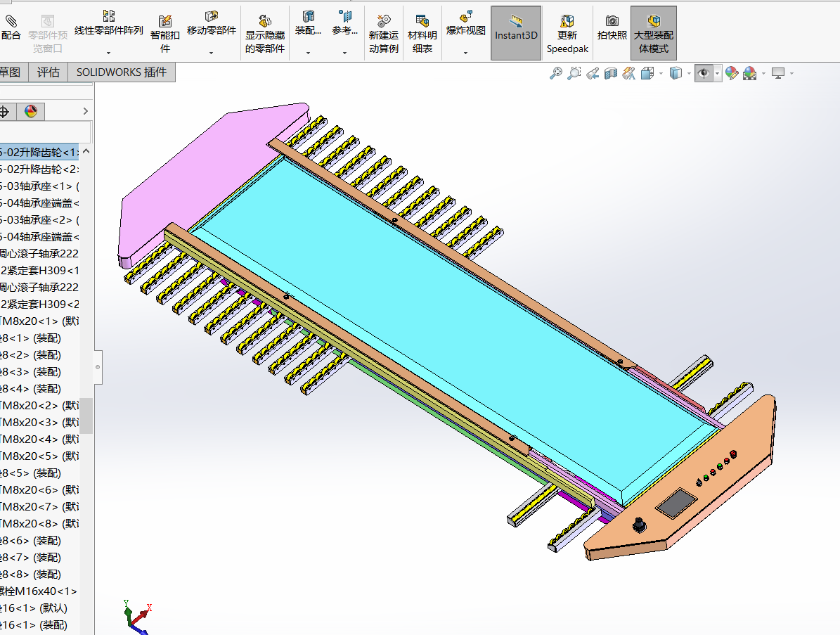Viewport: 840px width, 635px height.
Task: Click Display Style cube icon
Action: (x=676, y=73)
